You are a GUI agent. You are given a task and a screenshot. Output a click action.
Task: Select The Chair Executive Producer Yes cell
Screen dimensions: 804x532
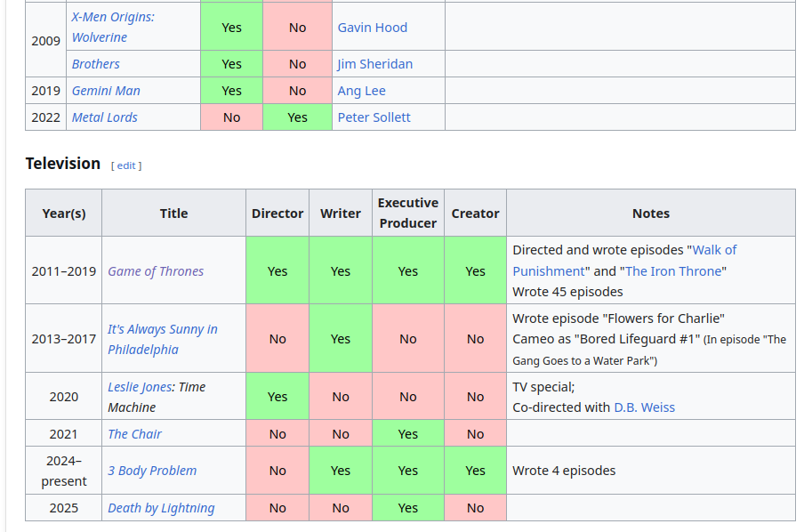(x=408, y=434)
